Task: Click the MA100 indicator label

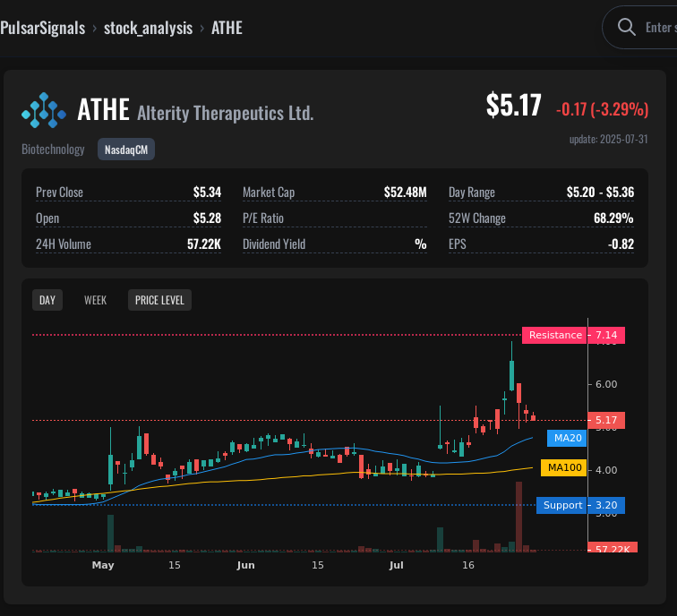Action: [563, 467]
